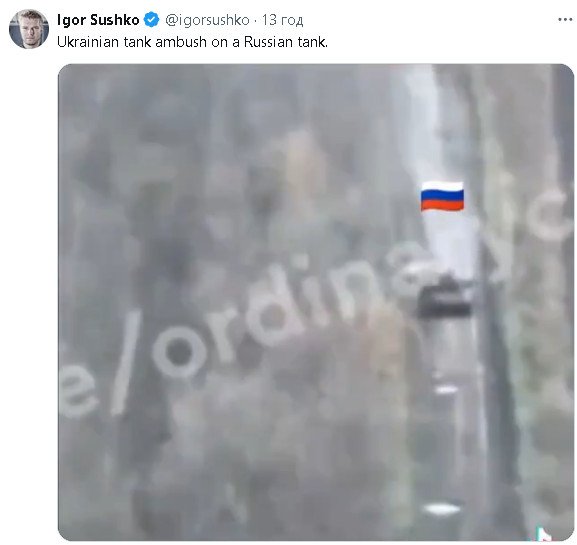The width and height of the screenshot is (577, 545).
Task: Open Igor Sushko's profile avatar
Action: (29, 29)
